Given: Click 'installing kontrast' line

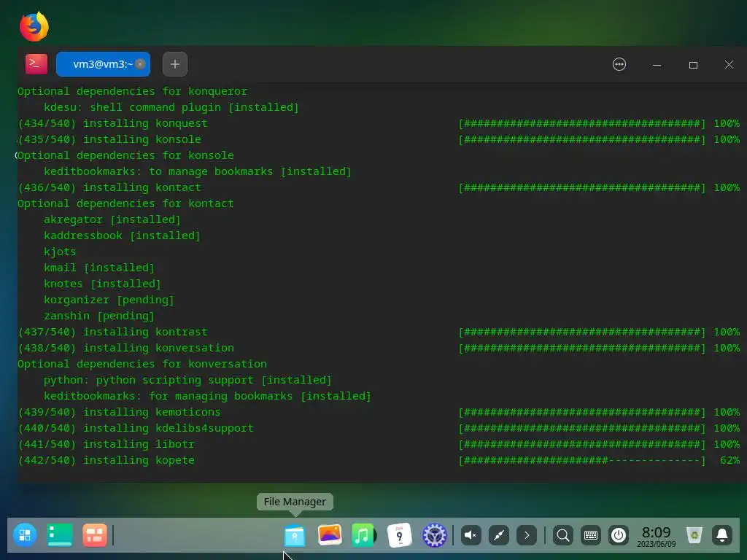Looking at the screenshot, I should pos(112,332).
